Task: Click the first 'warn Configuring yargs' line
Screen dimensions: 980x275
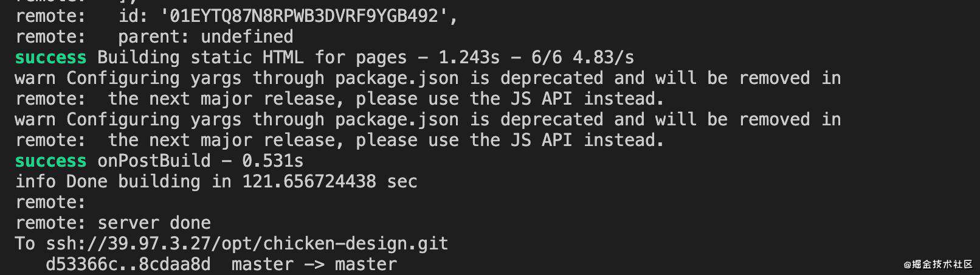Action: click(428, 78)
